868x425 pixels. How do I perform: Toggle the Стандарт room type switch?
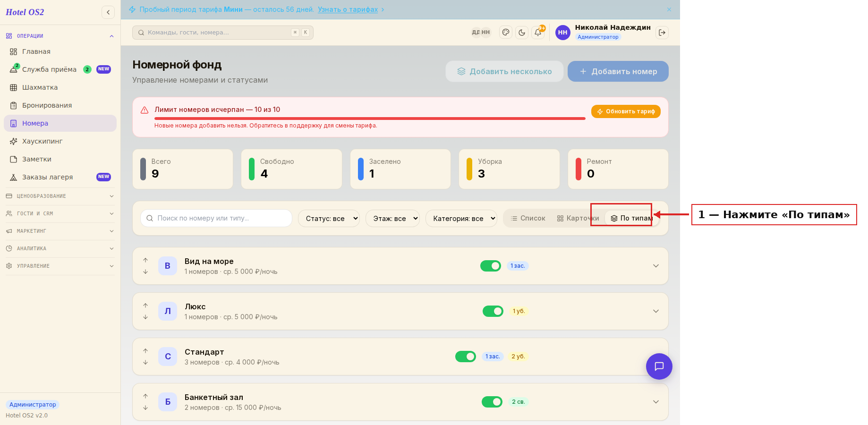click(466, 357)
